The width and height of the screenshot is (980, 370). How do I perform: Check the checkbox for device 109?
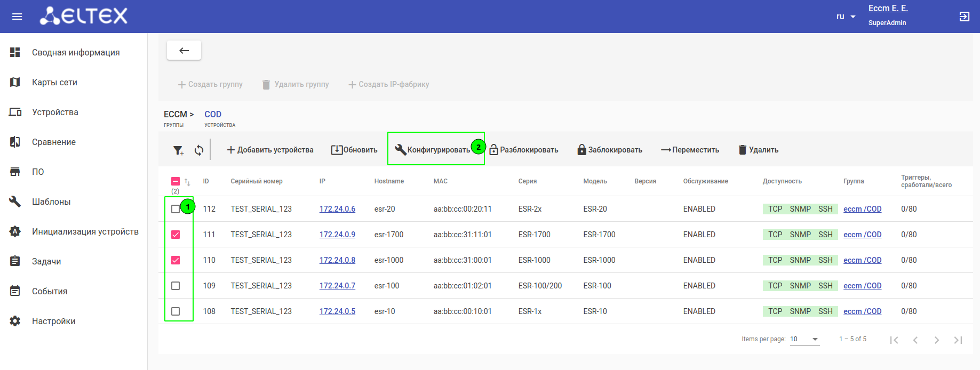pos(176,286)
